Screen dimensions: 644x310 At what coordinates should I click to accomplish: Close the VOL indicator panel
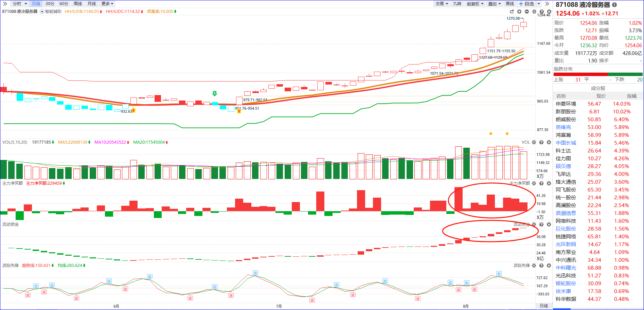tap(549, 142)
